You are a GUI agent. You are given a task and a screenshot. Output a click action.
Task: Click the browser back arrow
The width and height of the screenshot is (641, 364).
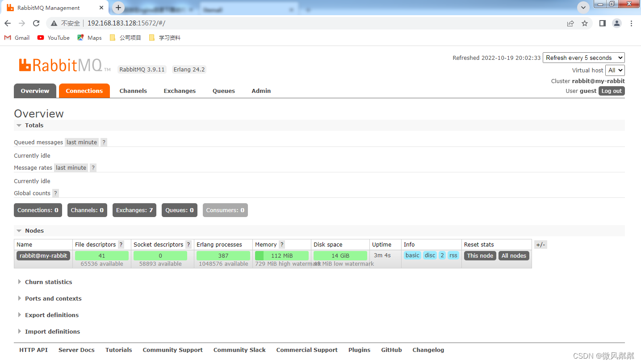[8, 23]
